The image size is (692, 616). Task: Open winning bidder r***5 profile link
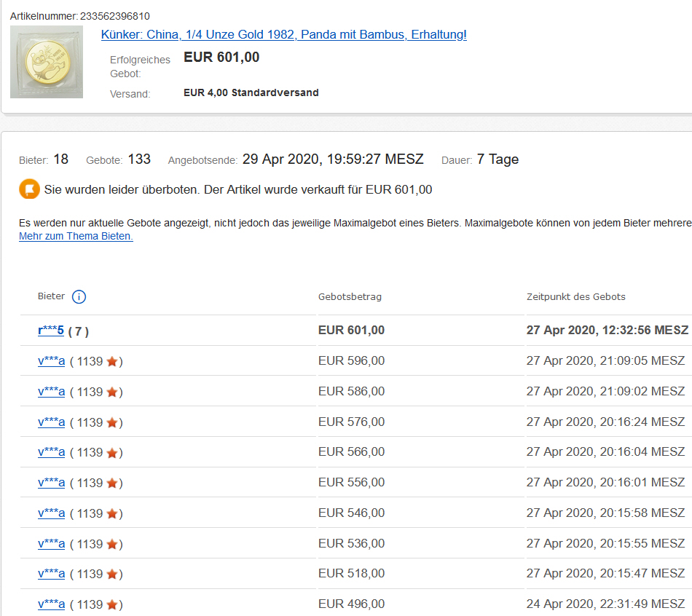pos(51,331)
